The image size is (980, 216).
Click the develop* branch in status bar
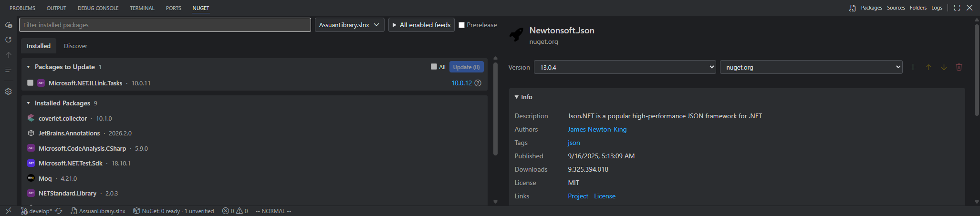[36, 211]
